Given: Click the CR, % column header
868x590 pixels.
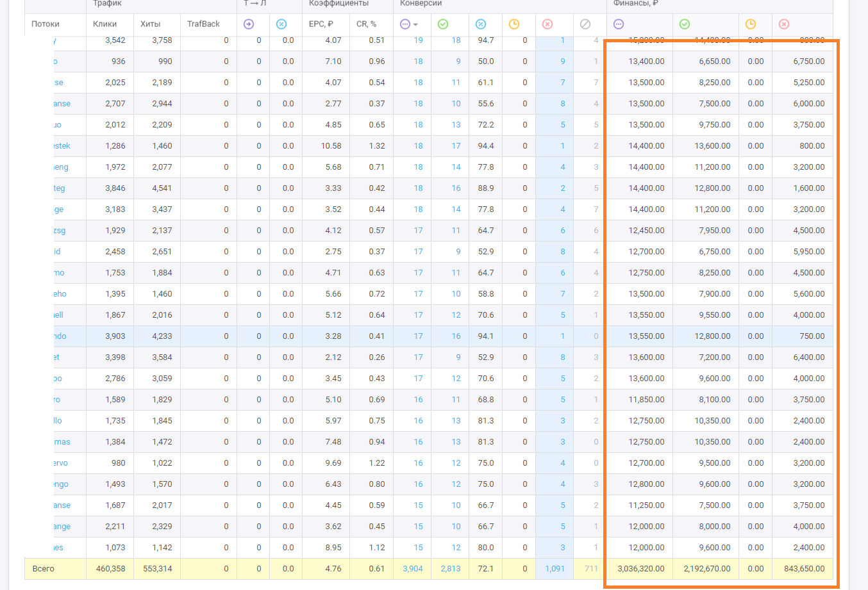Looking at the screenshot, I should pos(366,24).
